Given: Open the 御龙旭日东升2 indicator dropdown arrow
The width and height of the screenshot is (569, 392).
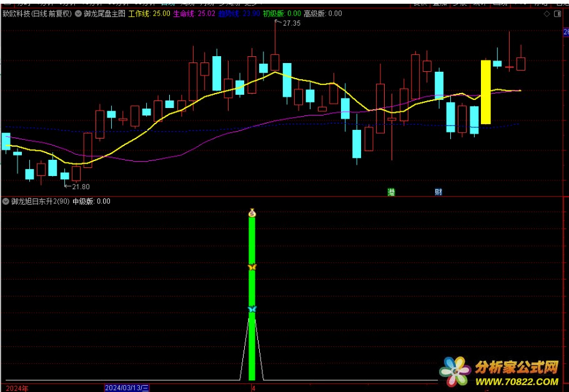Looking at the screenshot, I should pos(6,202).
